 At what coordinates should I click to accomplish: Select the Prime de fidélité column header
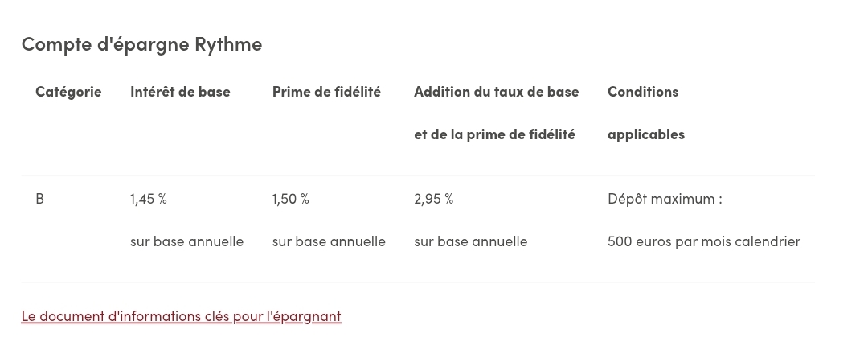[326, 92]
